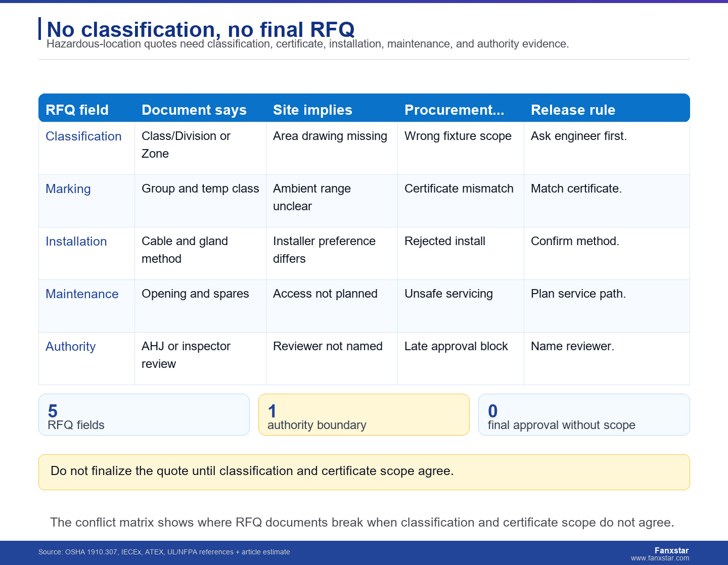Click the 'Do not finalize the quote' callout
728x565 pixels.
pyautogui.click(x=364, y=472)
